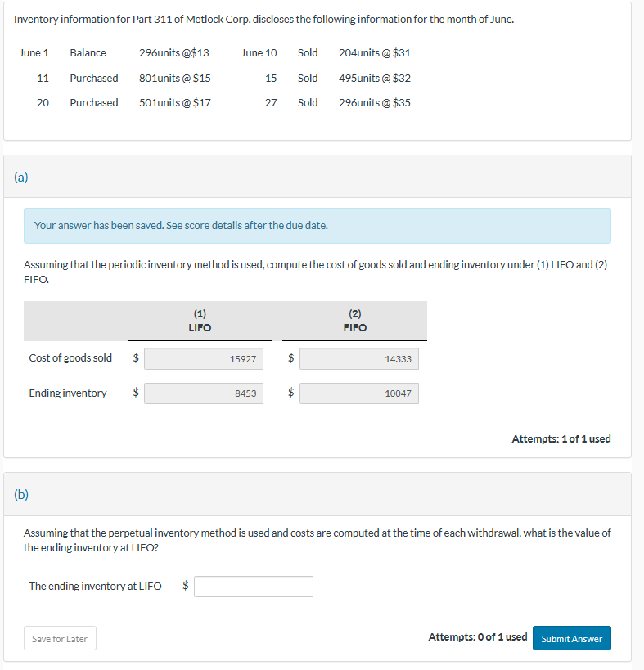
Task: Click the empty ending inventory input field
Action: 253,586
